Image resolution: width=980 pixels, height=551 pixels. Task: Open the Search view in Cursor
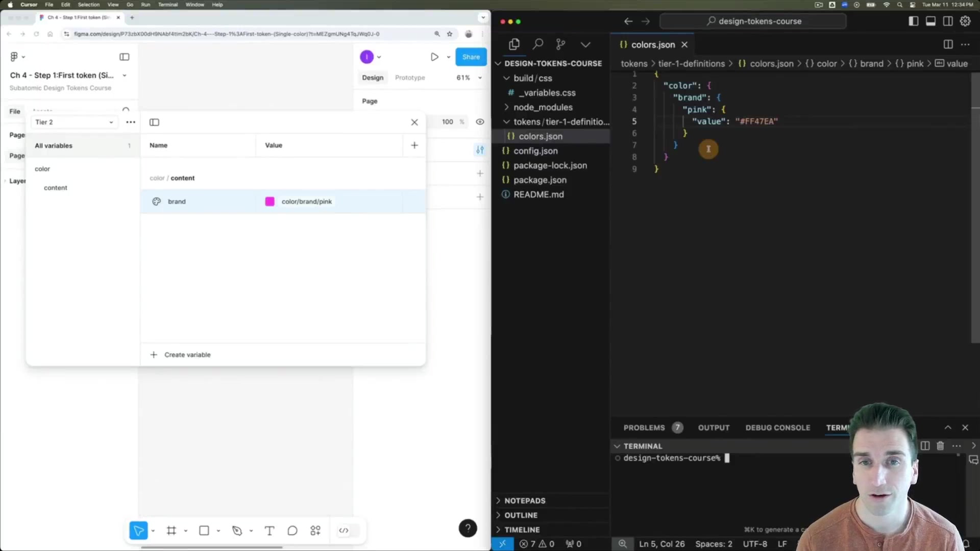(537, 44)
